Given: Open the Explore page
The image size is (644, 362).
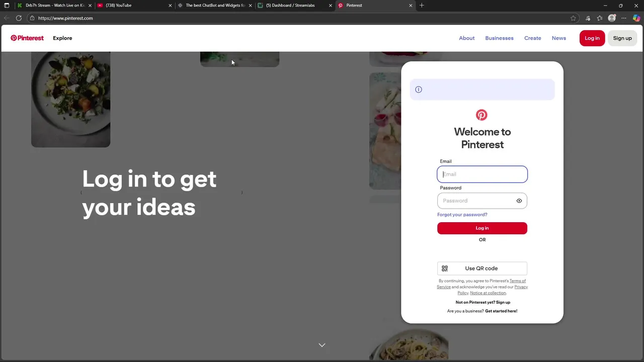Looking at the screenshot, I should [x=62, y=38].
